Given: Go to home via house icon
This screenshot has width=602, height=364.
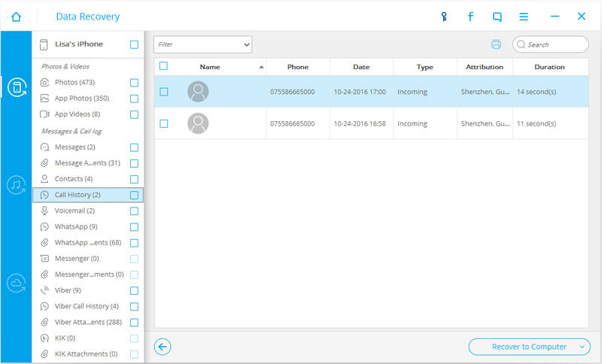Looking at the screenshot, I should (16, 17).
